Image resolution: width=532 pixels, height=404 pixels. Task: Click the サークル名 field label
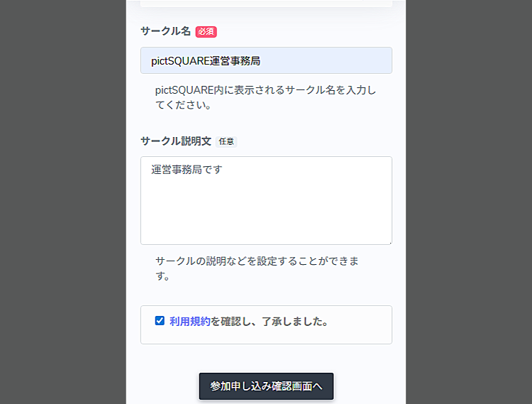coord(165,31)
